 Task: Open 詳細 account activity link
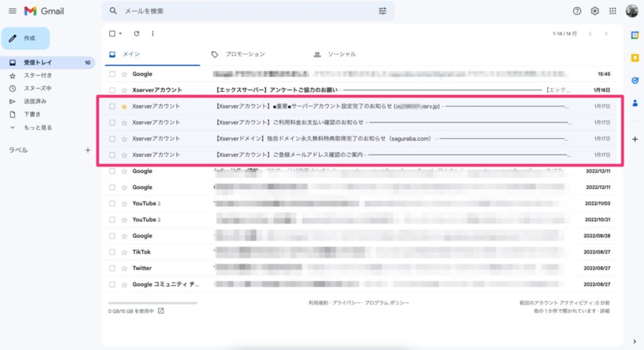tap(605, 311)
